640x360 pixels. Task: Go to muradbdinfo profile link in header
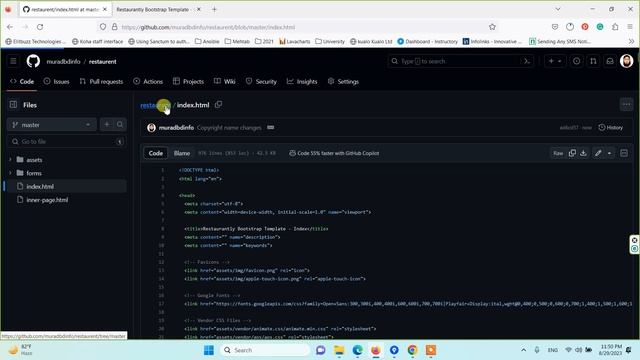[63, 61]
